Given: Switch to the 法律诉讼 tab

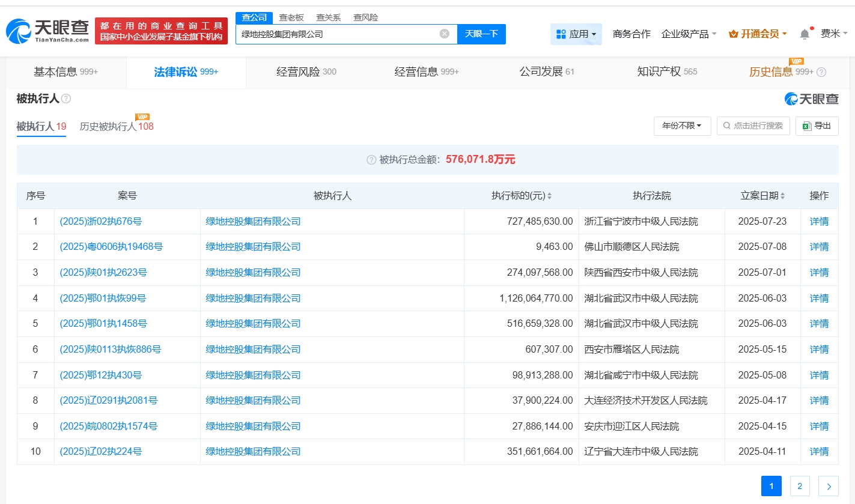Looking at the screenshot, I should click(x=186, y=72).
